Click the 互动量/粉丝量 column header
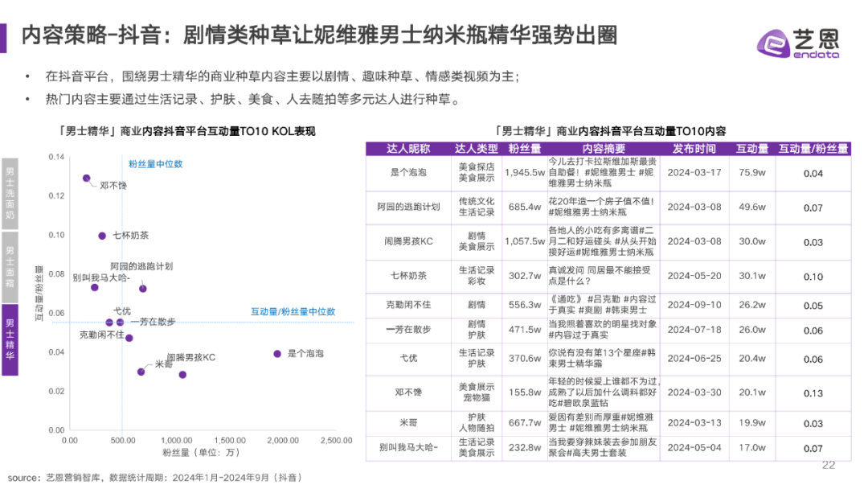The height and width of the screenshot is (489, 868). 813,149
